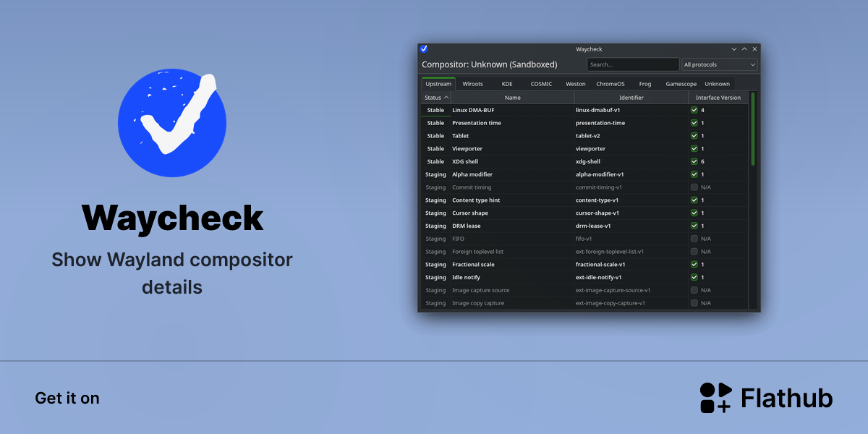868x434 pixels.
Task: Select the Content type hint name
Action: coord(513,200)
